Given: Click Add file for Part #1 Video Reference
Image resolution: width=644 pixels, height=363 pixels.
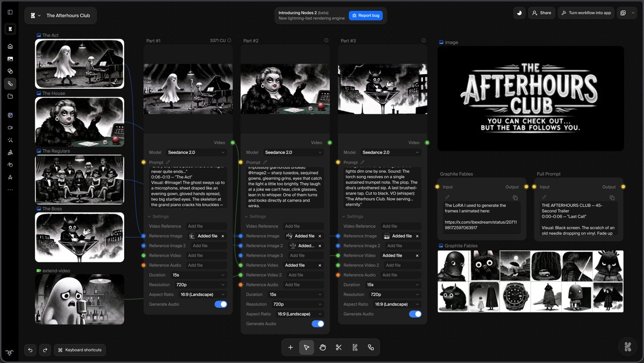Looking at the screenshot, I should [x=206, y=226].
